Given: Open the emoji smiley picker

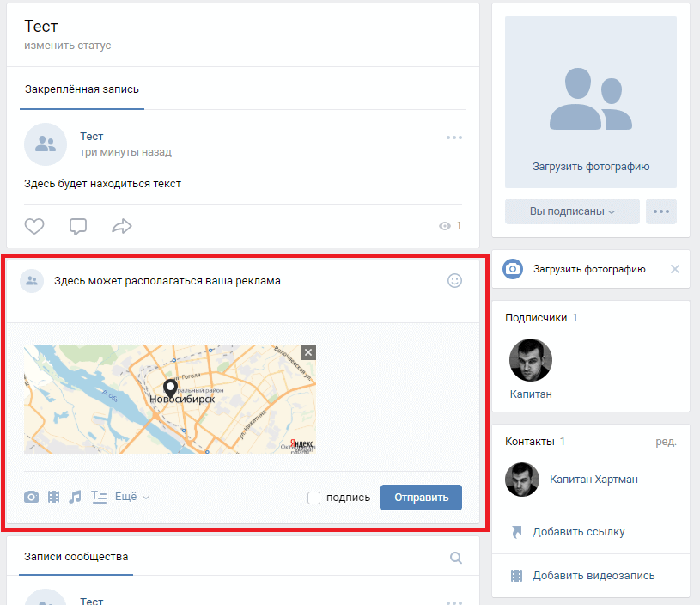Looking at the screenshot, I should coord(455,280).
